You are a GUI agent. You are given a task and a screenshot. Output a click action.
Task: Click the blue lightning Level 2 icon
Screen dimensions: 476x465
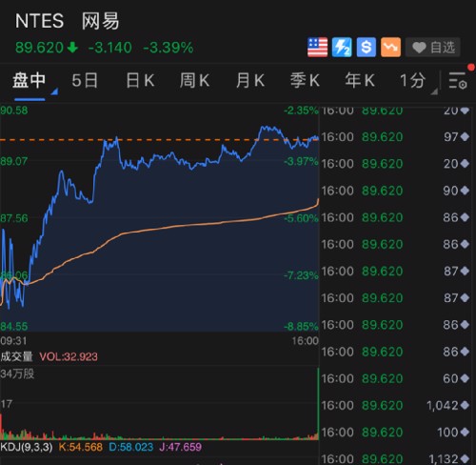342,48
